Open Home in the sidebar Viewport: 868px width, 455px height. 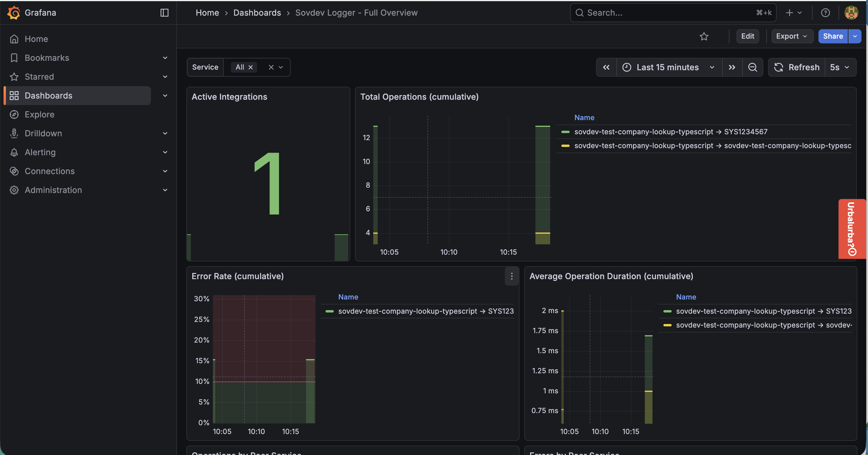point(36,39)
